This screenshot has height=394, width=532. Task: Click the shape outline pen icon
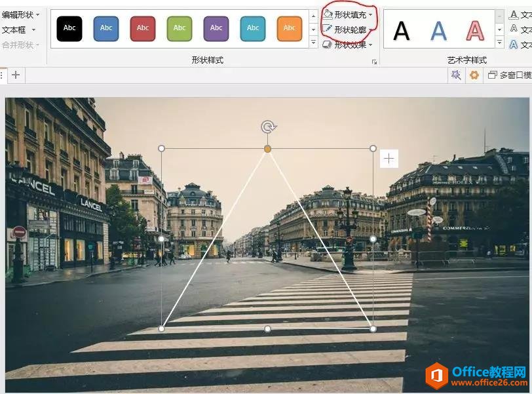(328, 30)
